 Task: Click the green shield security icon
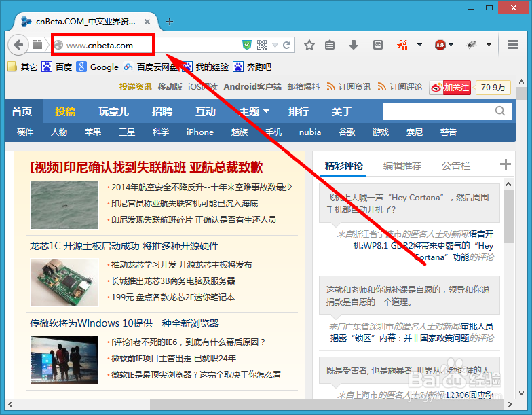[247, 45]
